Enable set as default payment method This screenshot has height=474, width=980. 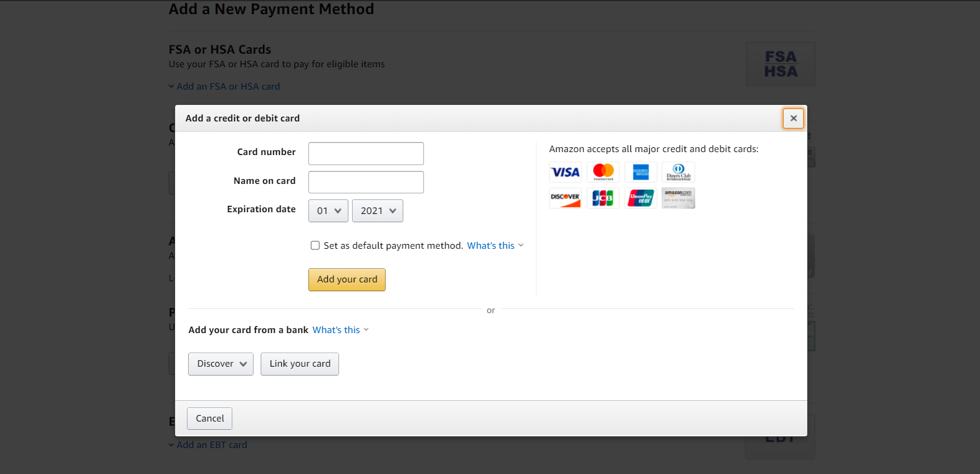(x=315, y=245)
